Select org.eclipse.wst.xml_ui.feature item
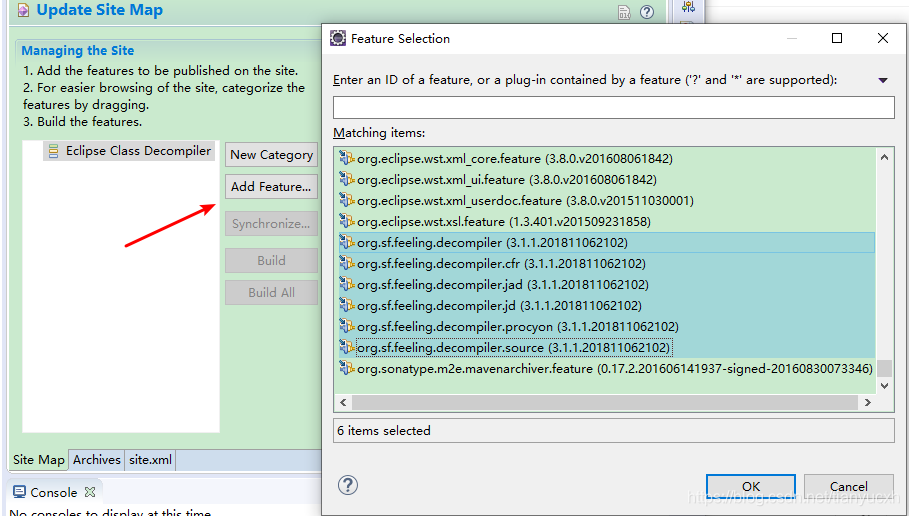The height and width of the screenshot is (516, 909). [606, 180]
